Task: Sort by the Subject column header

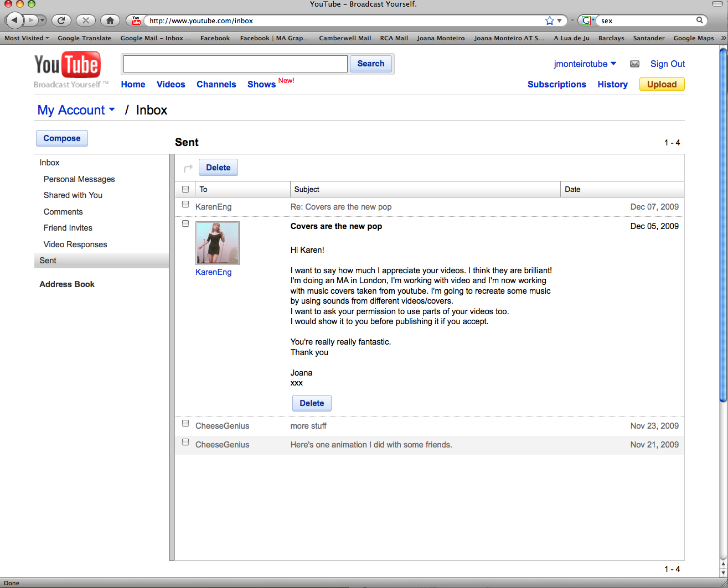Action: (425, 189)
